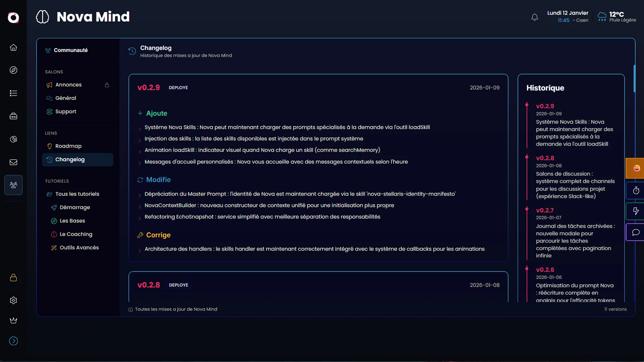Expand the sidebar with arrow circle icon
644x362 pixels.
point(13,341)
